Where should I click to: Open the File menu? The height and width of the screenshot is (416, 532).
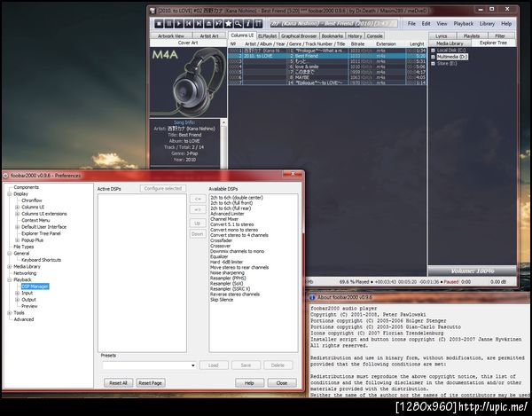click(411, 24)
